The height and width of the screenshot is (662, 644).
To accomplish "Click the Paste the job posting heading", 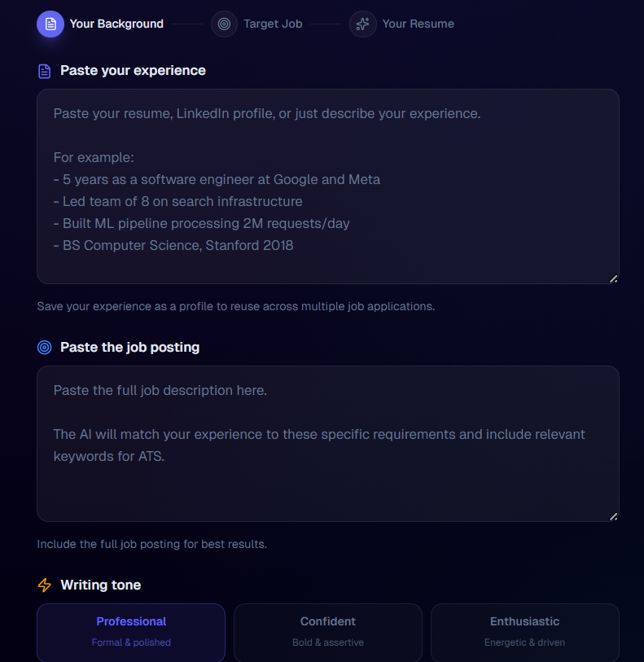I will click(x=129, y=348).
